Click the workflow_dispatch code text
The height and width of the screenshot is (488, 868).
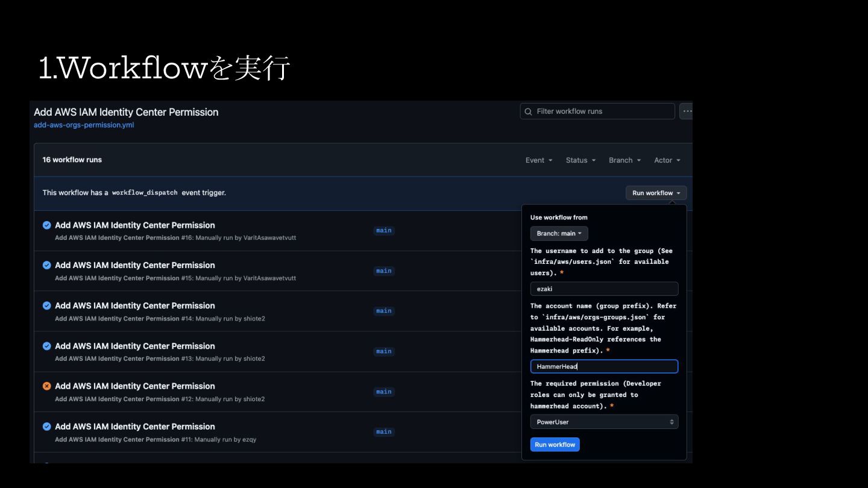tap(145, 193)
